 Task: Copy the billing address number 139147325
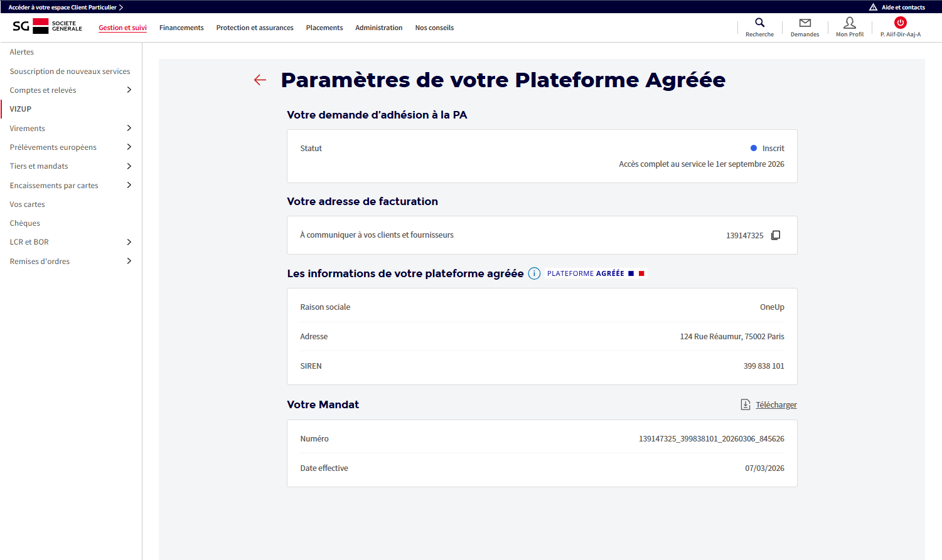776,235
